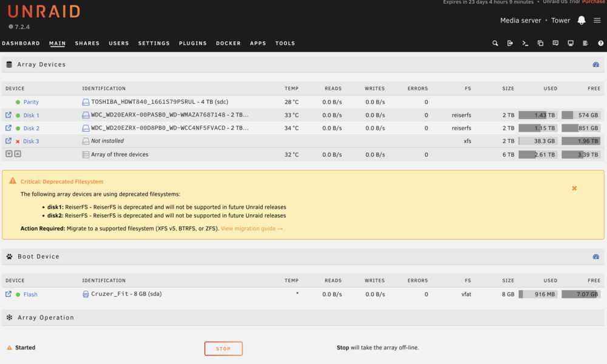This screenshot has height=364, width=607.
Task: Open the Plugins tab
Action: (193, 43)
